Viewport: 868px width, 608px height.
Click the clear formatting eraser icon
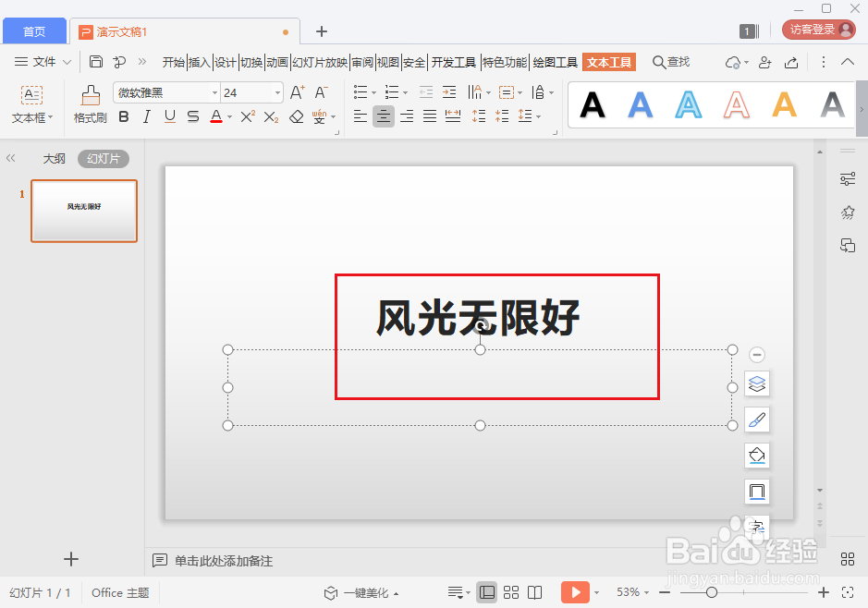[x=298, y=116]
